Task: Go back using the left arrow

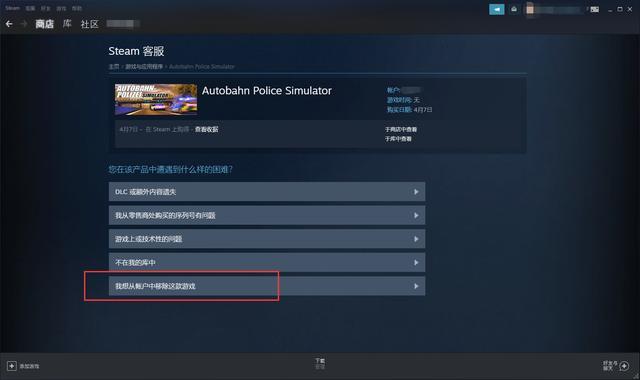Action: [x=9, y=24]
